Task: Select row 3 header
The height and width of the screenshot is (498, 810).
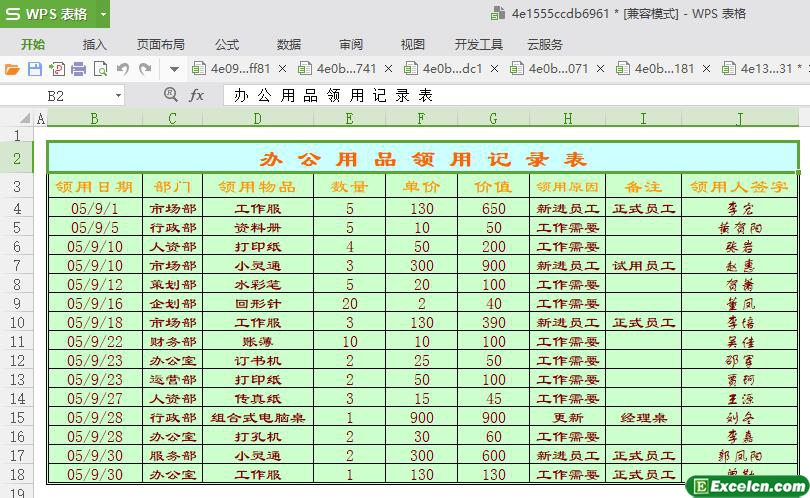Action: [17, 186]
